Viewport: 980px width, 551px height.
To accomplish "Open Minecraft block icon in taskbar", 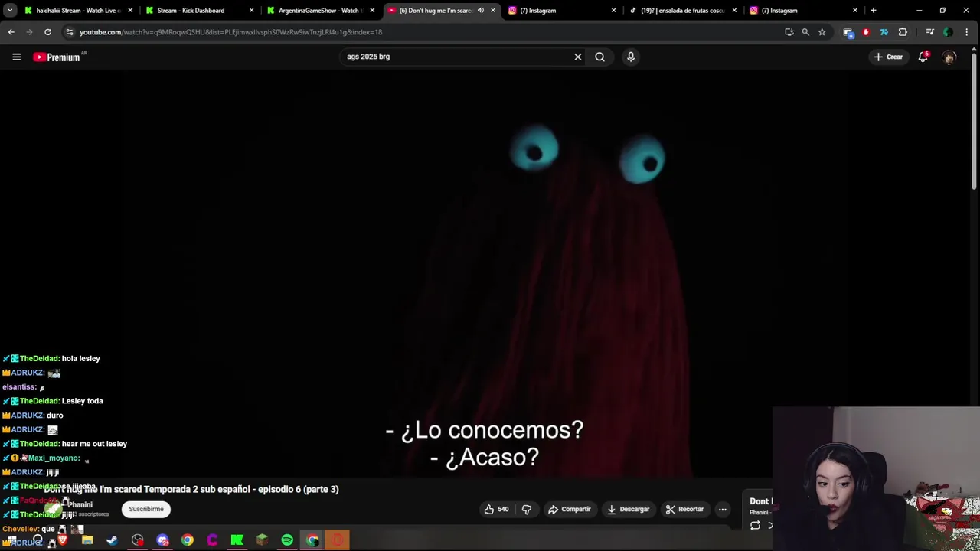I will coord(262,540).
